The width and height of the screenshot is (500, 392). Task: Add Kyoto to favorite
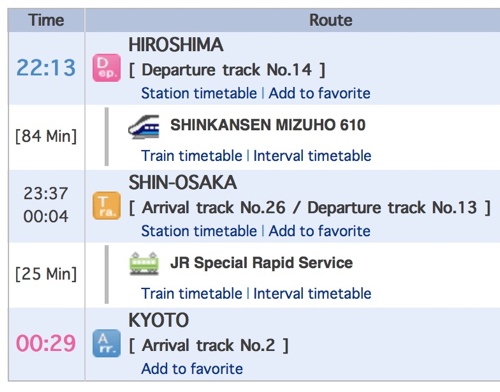[192, 369]
